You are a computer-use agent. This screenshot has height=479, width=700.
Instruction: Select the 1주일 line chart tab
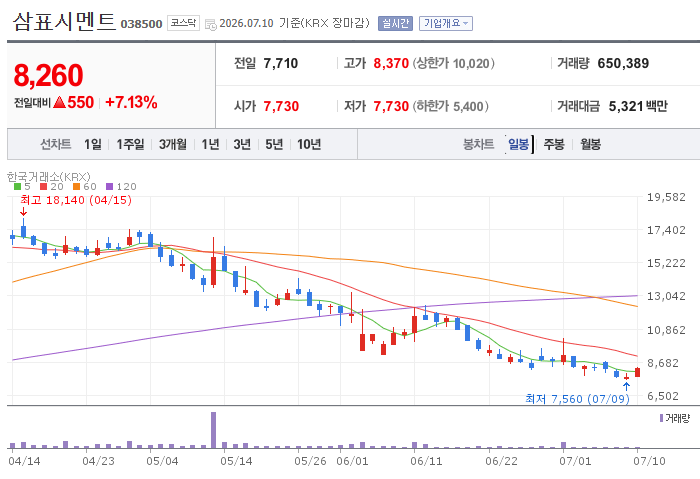point(130,144)
